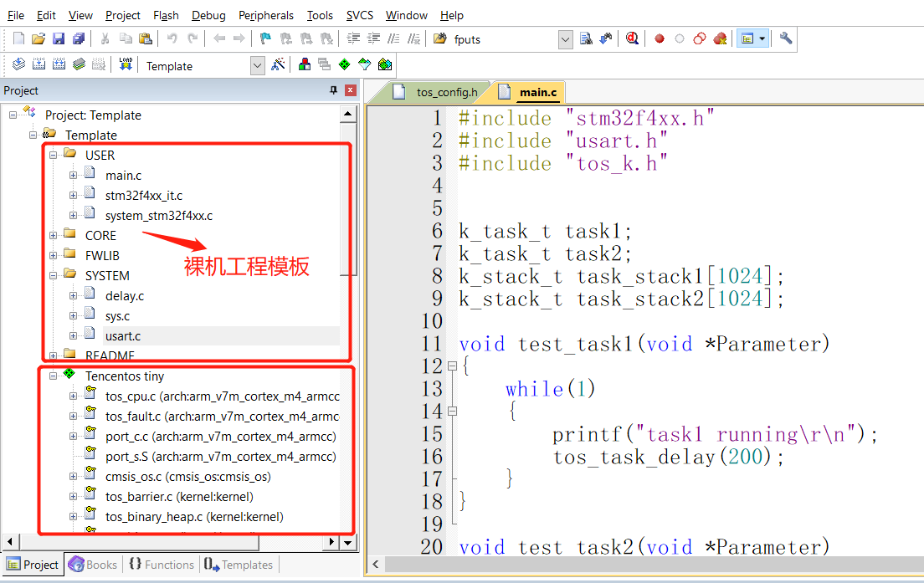Open the Peripherals menu
The image size is (924, 583).
pos(266,15)
